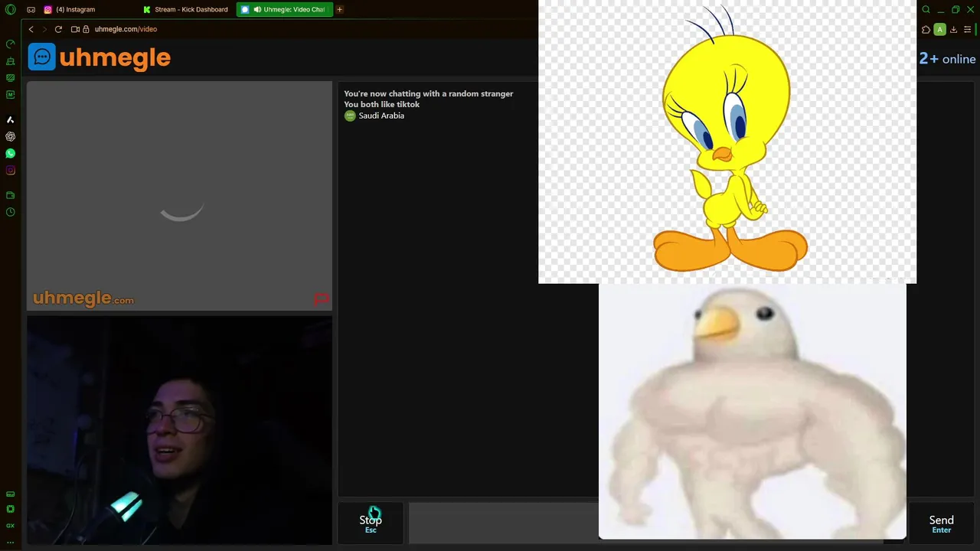980x551 pixels.
Task: Open the downloads icon in toolbar
Action: (953, 29)
